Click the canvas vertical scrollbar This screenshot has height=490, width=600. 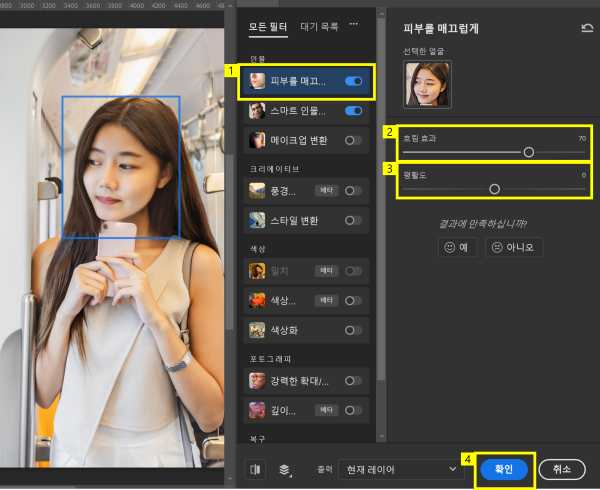pyautogui.click(x=230, y=241)
